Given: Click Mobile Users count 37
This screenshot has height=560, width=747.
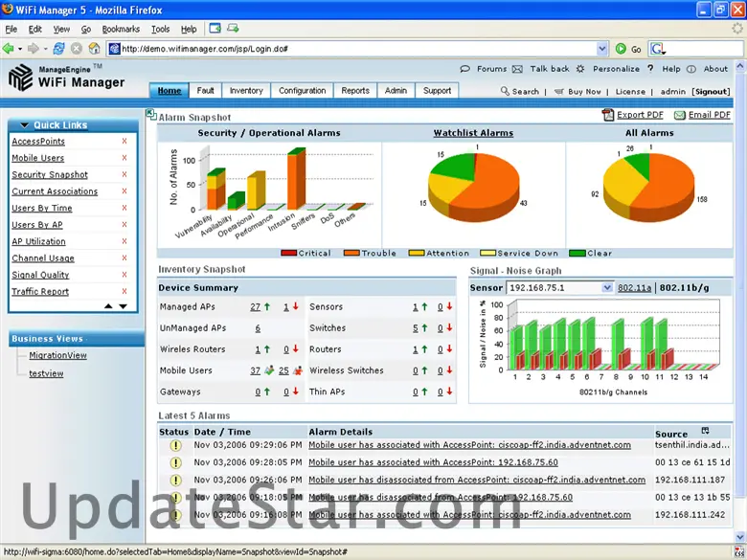Looking at the screenshot, I should pos(256,370).
